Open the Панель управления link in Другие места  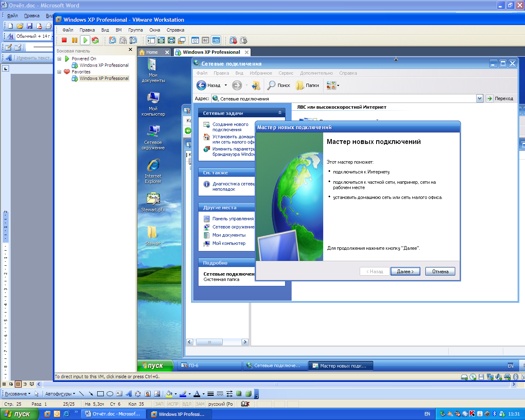[x=233, y=219]
